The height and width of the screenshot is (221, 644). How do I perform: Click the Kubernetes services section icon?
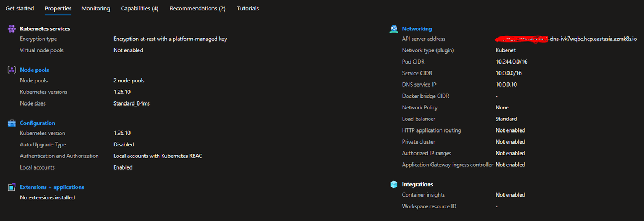[x=12, y=29]
